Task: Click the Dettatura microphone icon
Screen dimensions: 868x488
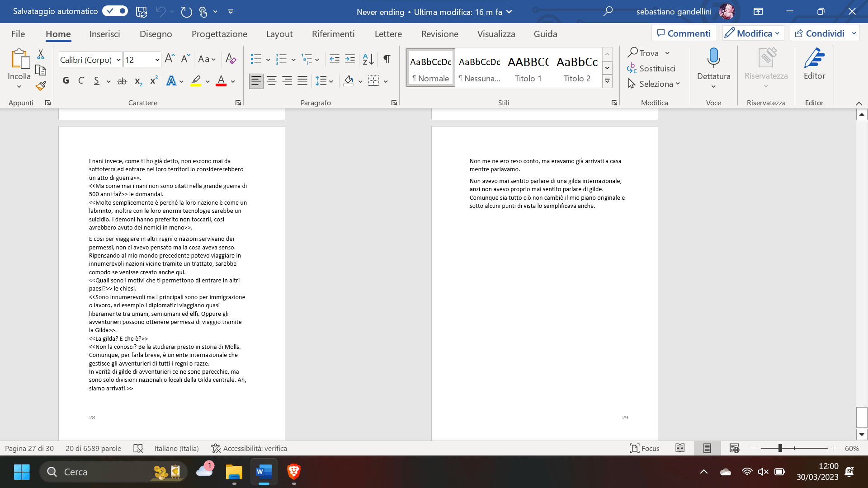Action: (x=713, y=59)
